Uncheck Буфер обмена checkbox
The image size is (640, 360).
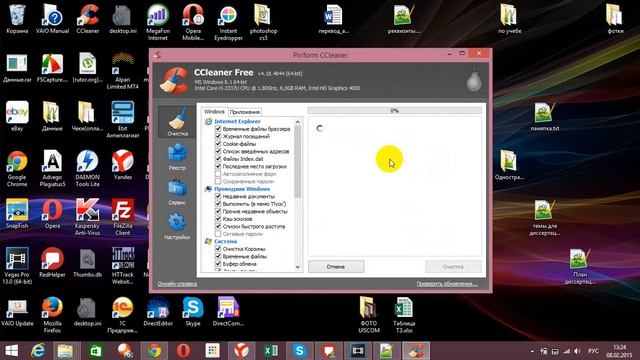218,264
